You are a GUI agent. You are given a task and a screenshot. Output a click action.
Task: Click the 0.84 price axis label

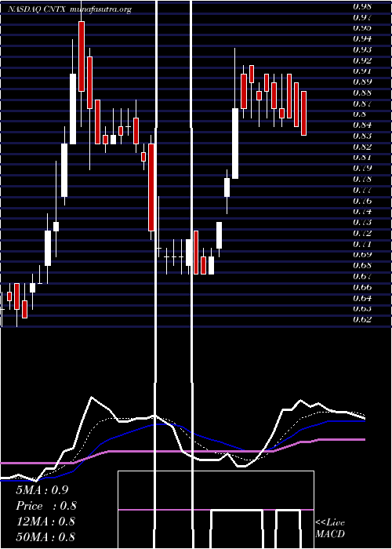point(362,125)
